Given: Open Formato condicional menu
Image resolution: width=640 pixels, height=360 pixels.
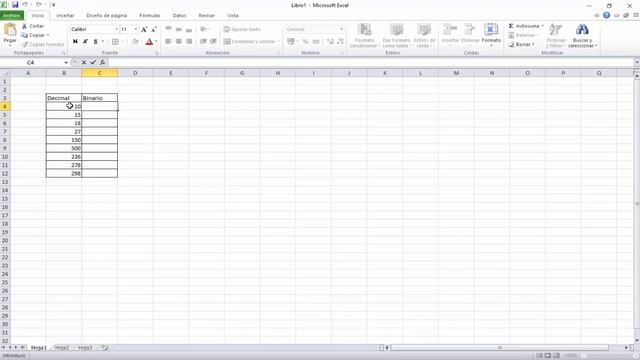Looking at the screenshot, I should (364, 36).
